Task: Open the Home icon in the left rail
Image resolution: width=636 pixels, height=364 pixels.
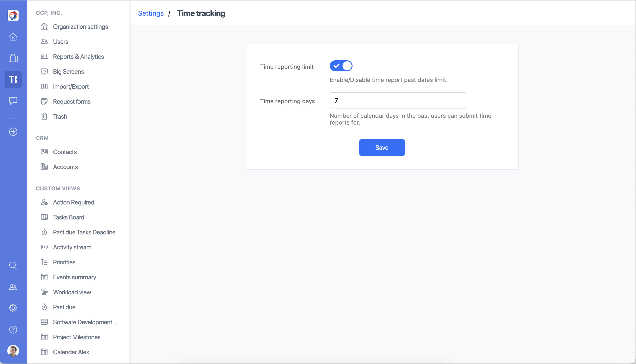Action: click(13, 37)
